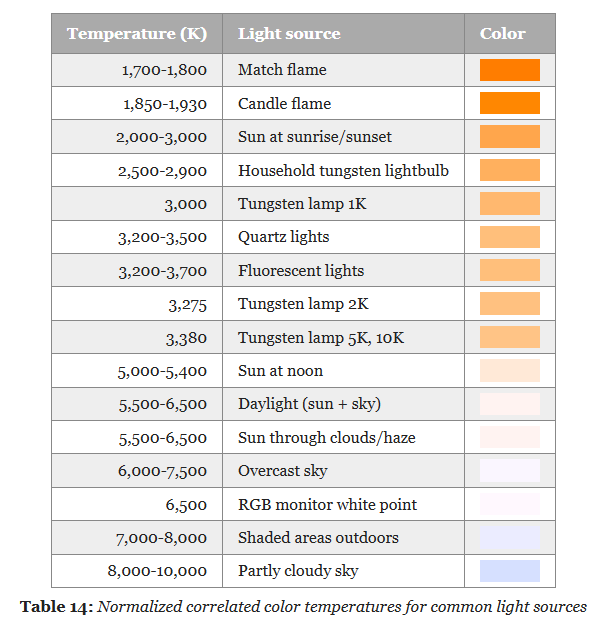Click the Sun at sunrise/sunset swatch
The height and width of the screenshot is (625, 603).
click(509, 137)
